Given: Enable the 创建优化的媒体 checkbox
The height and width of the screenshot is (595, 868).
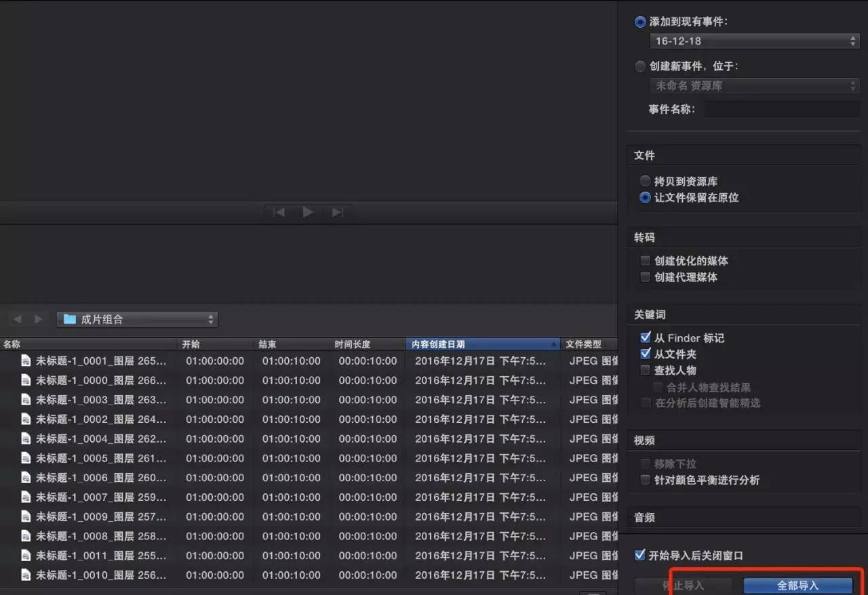Looking at the screenshot, I should [x=645, y=261].
